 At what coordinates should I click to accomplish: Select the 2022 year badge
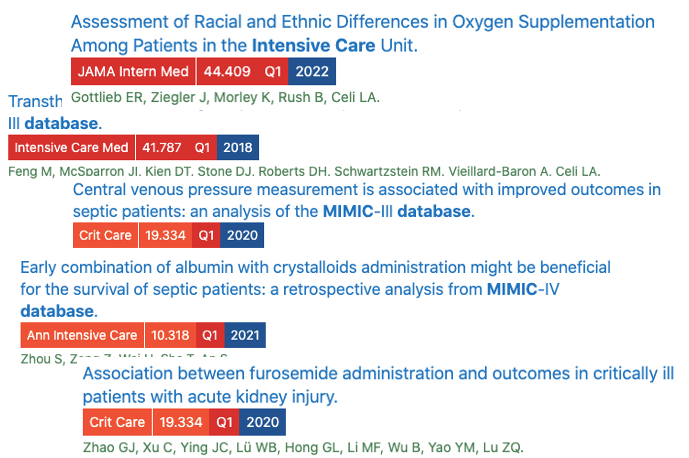point(312,72)
